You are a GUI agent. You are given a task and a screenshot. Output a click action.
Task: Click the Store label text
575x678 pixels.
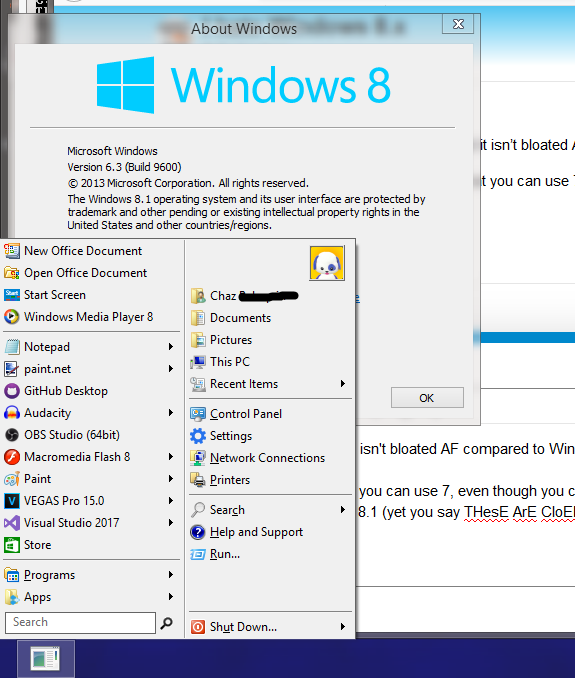click(x=38, y=545)
